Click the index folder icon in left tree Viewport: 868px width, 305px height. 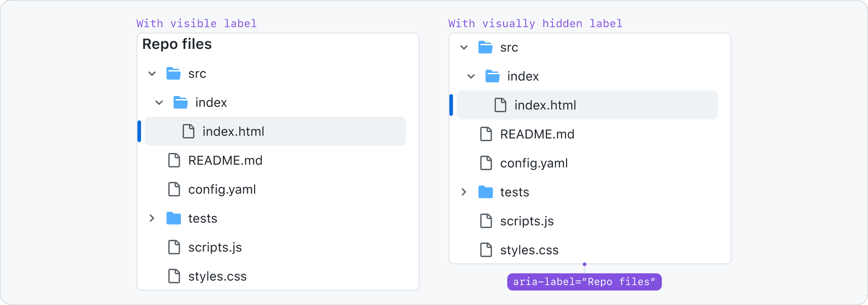click(x=181, y=102)
